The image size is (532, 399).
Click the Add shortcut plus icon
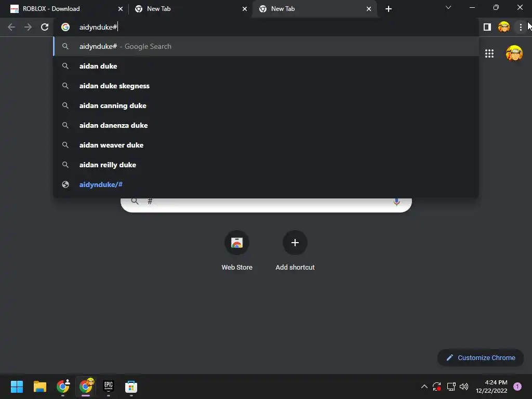tap(295, 243)
